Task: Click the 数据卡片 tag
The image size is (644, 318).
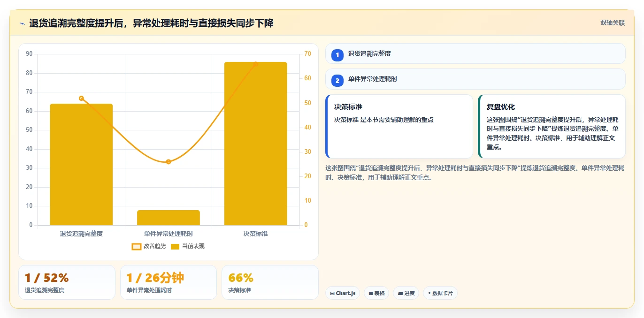Action: [440, 293]
